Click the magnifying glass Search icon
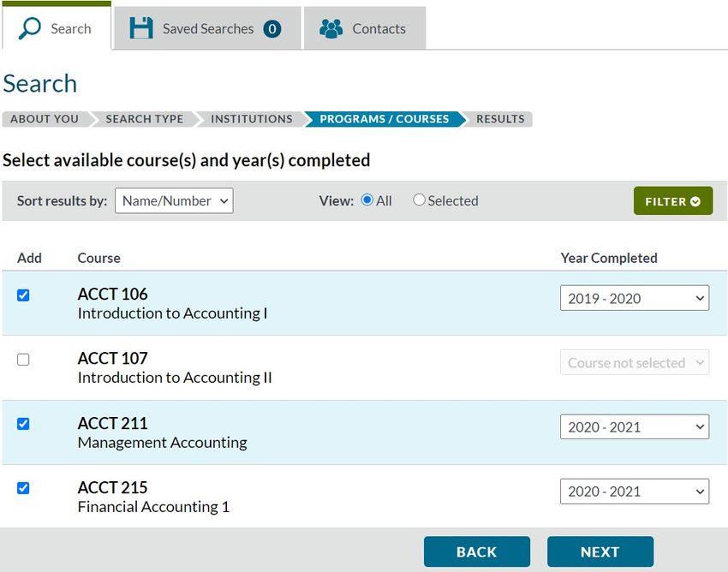 (30, 28)
